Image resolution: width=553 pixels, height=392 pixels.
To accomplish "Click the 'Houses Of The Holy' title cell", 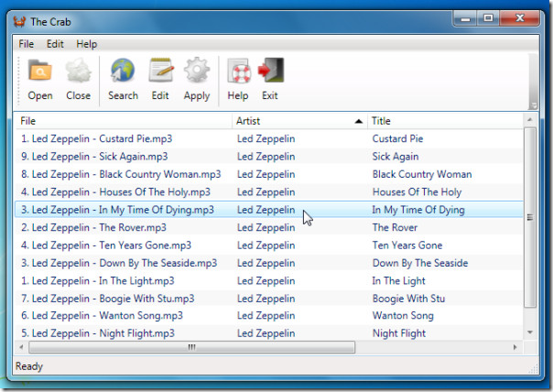I will tap(417, 192).
